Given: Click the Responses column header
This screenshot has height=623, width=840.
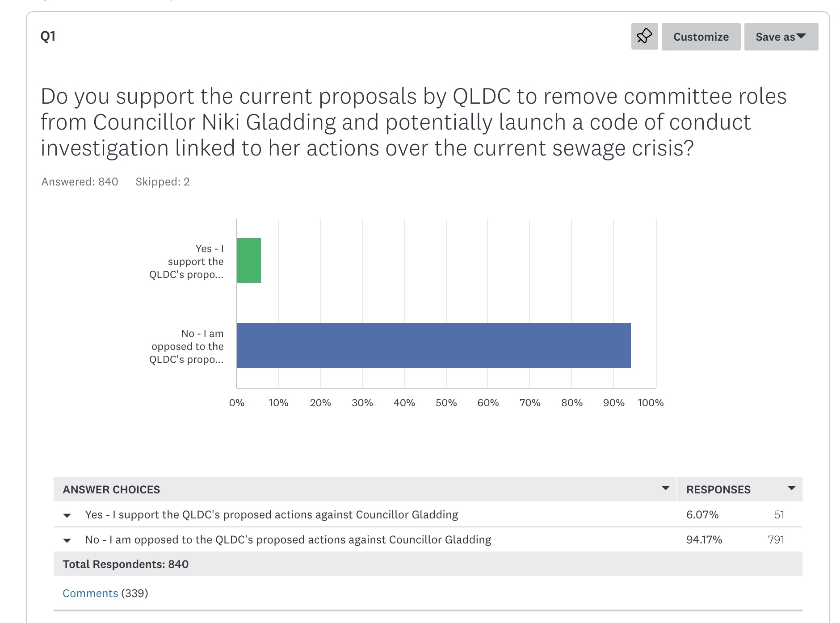Looking at the screenshot, I should click(718, 489).
